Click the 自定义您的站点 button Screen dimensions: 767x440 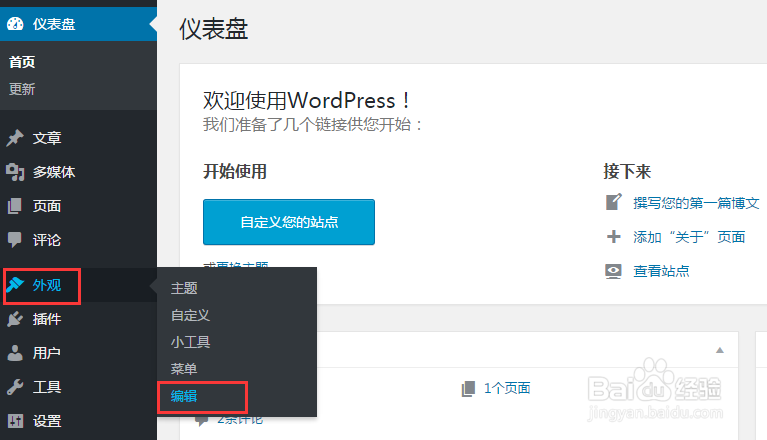[289, 222]
